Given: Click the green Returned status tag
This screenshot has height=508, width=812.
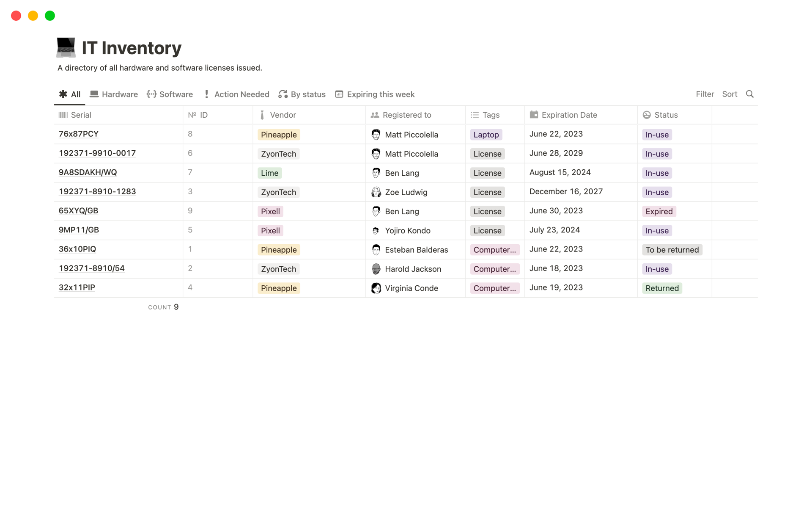Looking at the screenshot, I should [661, 288].
